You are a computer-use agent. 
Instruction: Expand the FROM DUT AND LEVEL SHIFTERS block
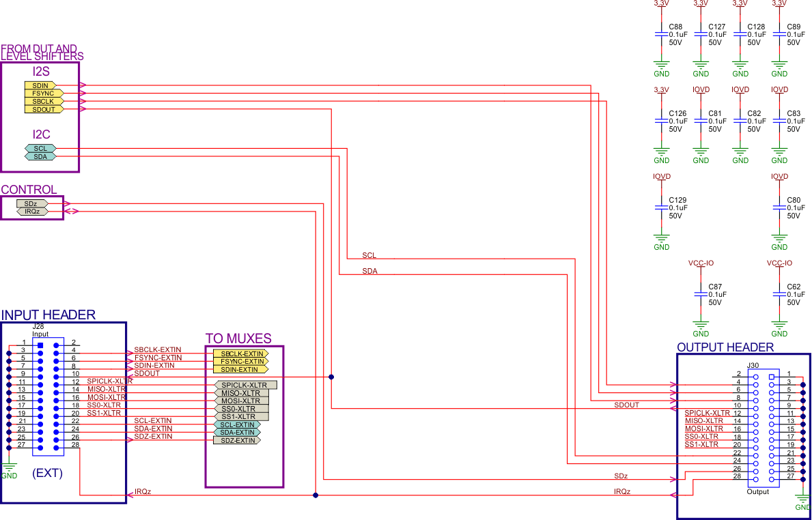(x=40, y=49)
